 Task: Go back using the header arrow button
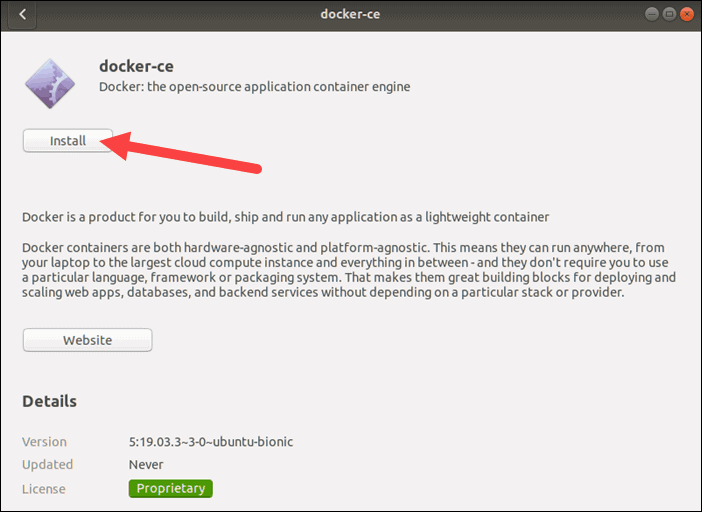21,14
